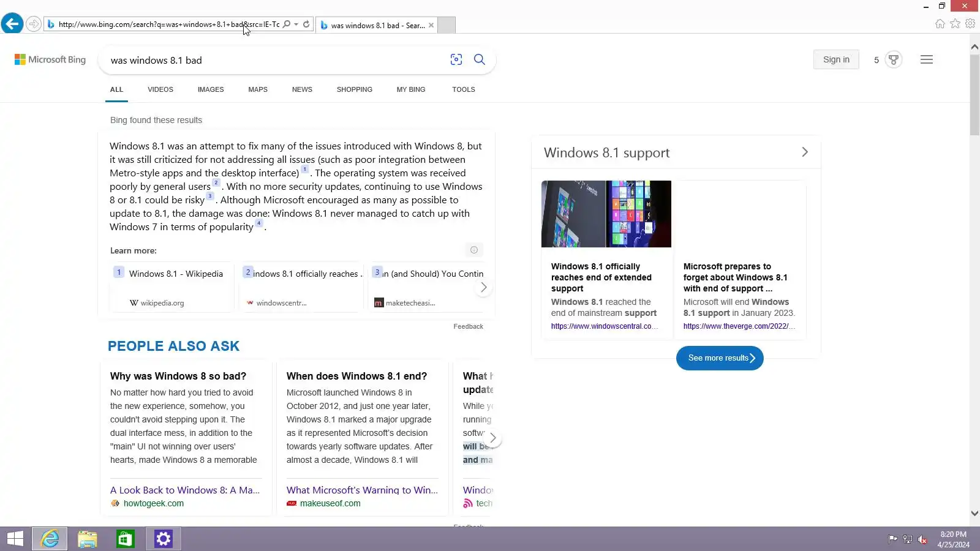This screenshot has height=551, width=980.
Task: Switch to the MAPS tab
Action: click(258, 89)
